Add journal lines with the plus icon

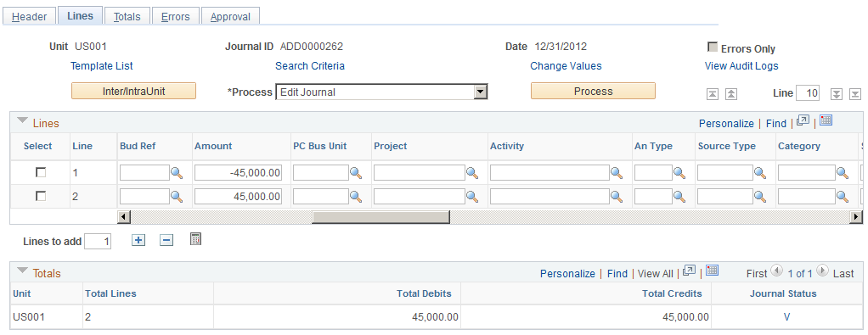138,241
